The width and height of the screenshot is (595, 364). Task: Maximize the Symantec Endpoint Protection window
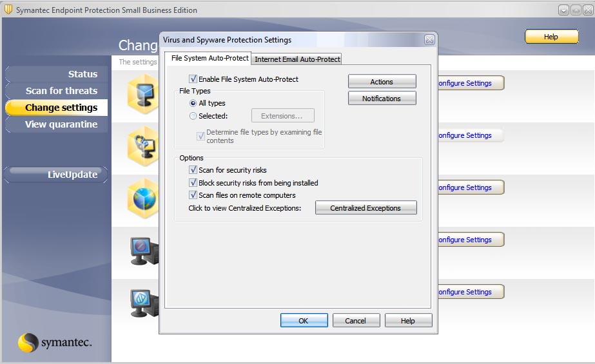click(x=576, y=10)
